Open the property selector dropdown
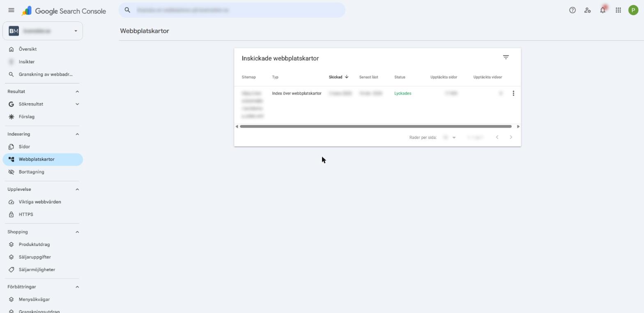 point(43,31)
